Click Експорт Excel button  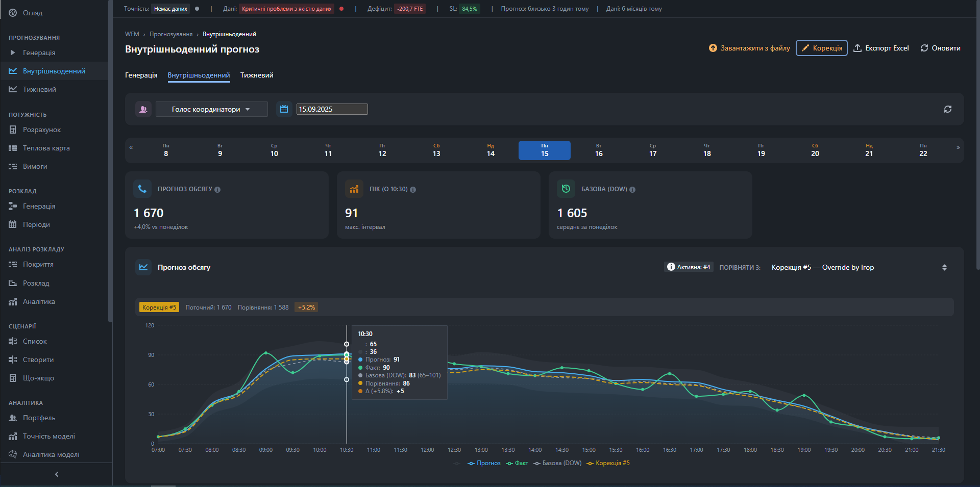tap(881, 48)
